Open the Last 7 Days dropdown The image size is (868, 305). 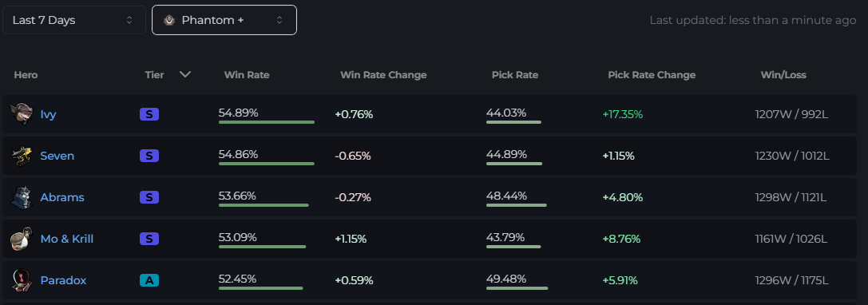pos(74,20)
